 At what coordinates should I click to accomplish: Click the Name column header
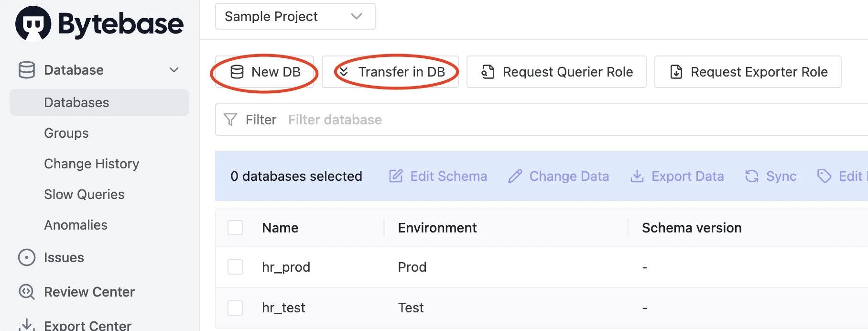click(280, 228)
